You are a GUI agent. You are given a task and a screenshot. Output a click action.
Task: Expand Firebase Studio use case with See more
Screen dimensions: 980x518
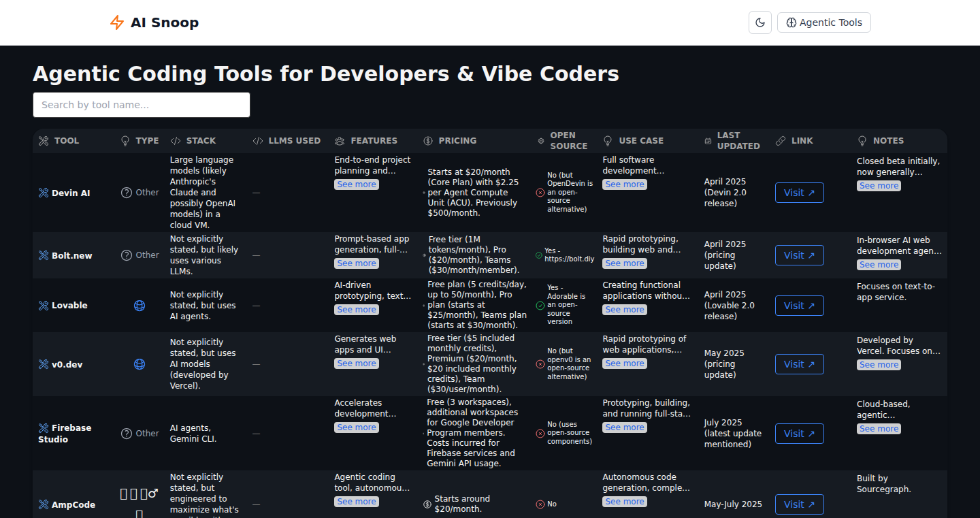[625, 427]
